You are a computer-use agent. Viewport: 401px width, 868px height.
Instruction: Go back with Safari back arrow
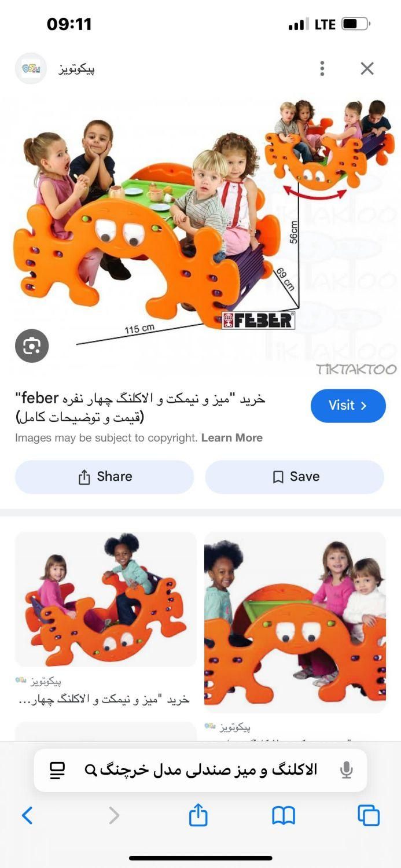[27, 815]
